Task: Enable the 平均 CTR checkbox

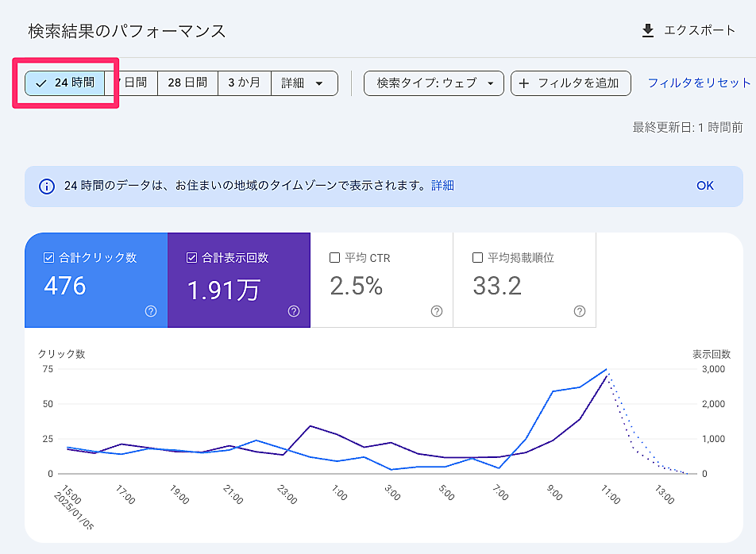Action: [334, 258]
